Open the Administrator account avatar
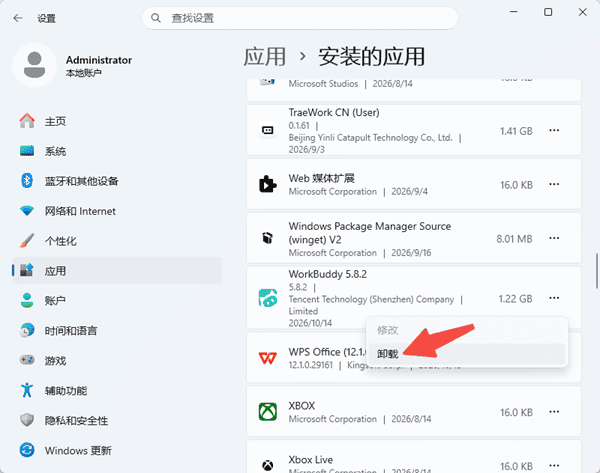Viewport: 600px width, 473px height. 34,65
